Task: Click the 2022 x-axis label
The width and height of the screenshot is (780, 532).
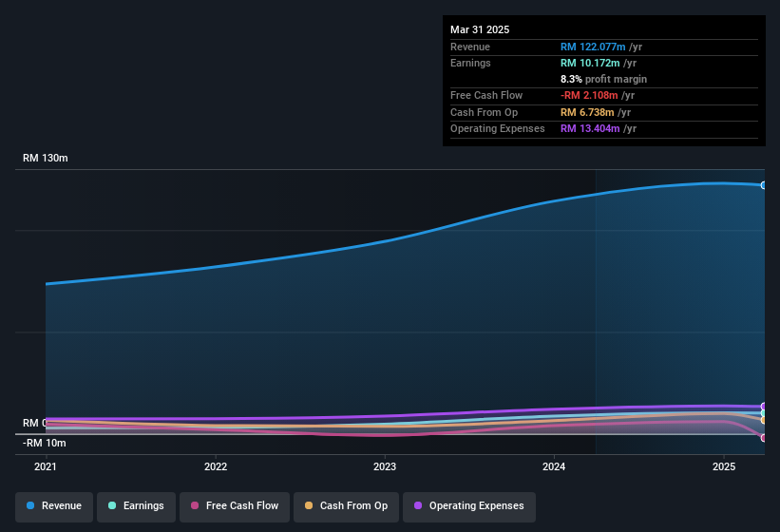Action: [x=216, y=466]
